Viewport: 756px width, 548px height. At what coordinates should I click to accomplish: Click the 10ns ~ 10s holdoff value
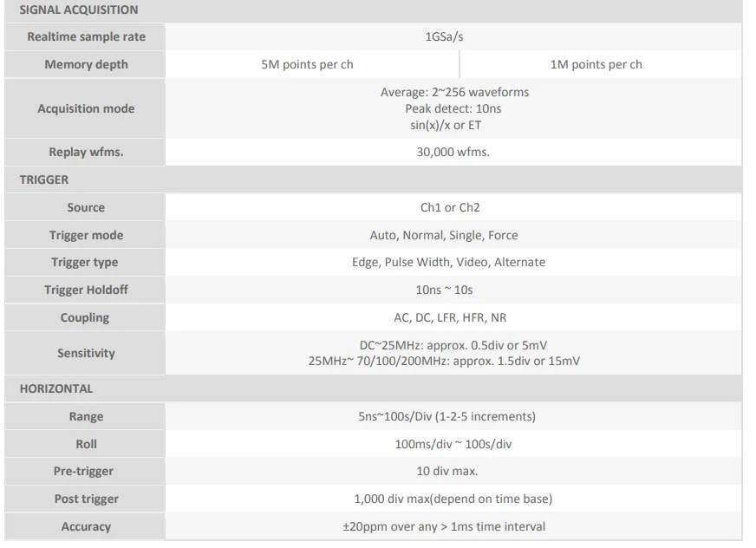click(454, 290)
